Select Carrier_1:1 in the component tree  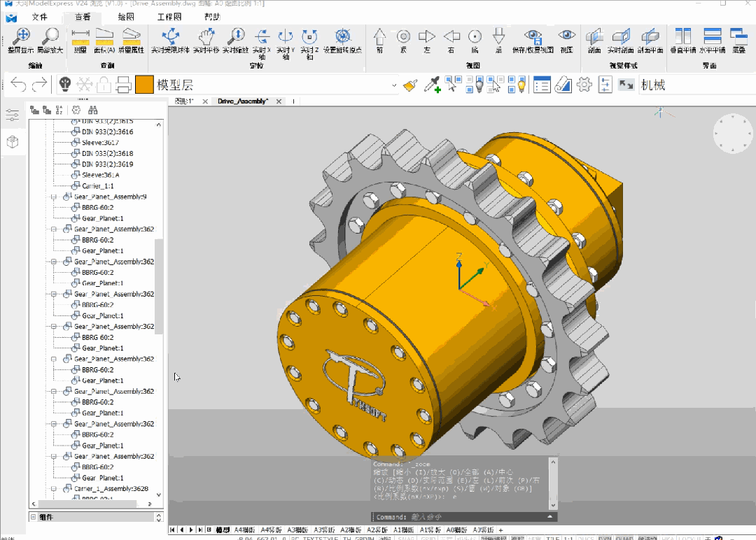click(x=97, y=186)
